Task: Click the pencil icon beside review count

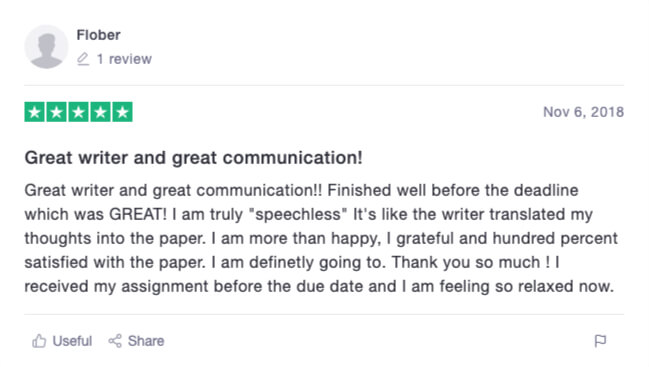Action: 83,59
